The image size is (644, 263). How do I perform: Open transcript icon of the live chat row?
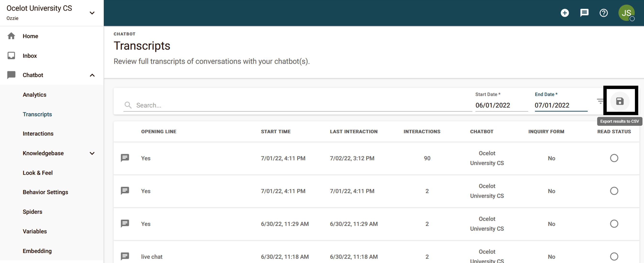tap(125, 256)
